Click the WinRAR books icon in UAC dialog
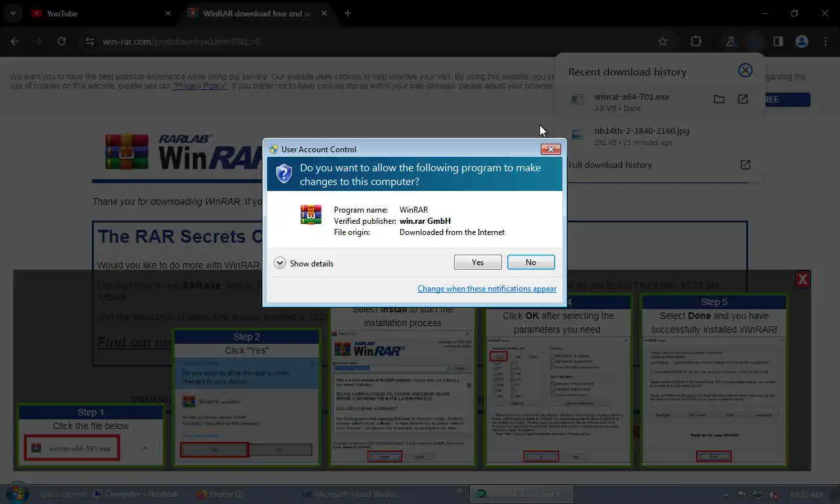Viewport: 840px width, 504px height. (311, 215)
